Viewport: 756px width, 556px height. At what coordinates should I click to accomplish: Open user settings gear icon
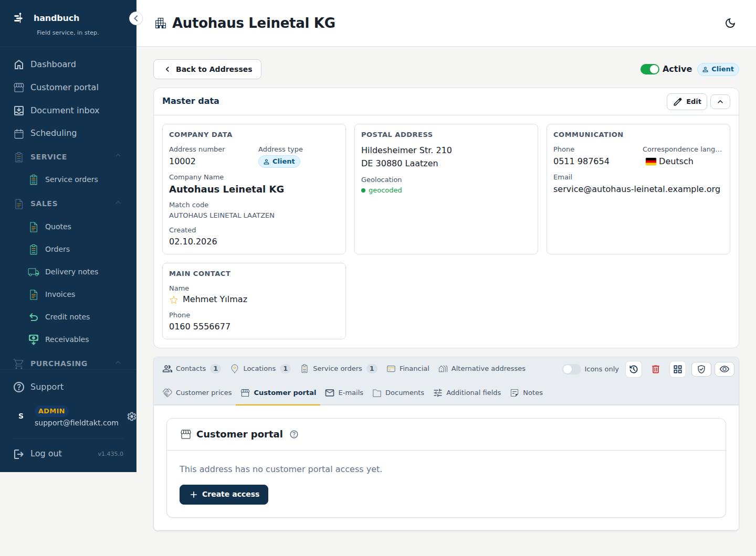[x=132, y=416]
